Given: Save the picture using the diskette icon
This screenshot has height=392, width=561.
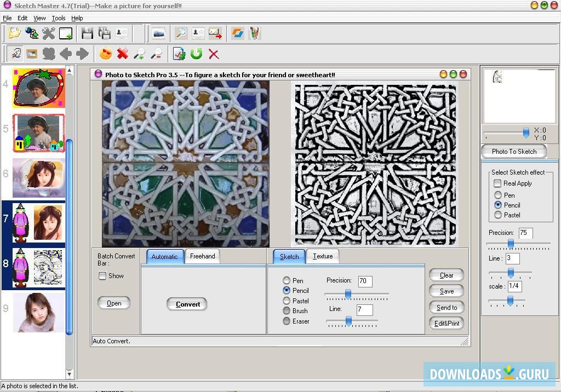Looking at the screenshot, I should coord(88,33).
